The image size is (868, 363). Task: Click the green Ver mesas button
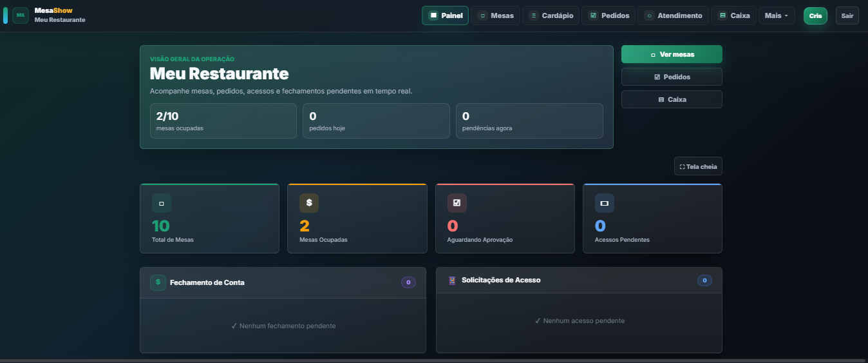(x=672, y=54)
